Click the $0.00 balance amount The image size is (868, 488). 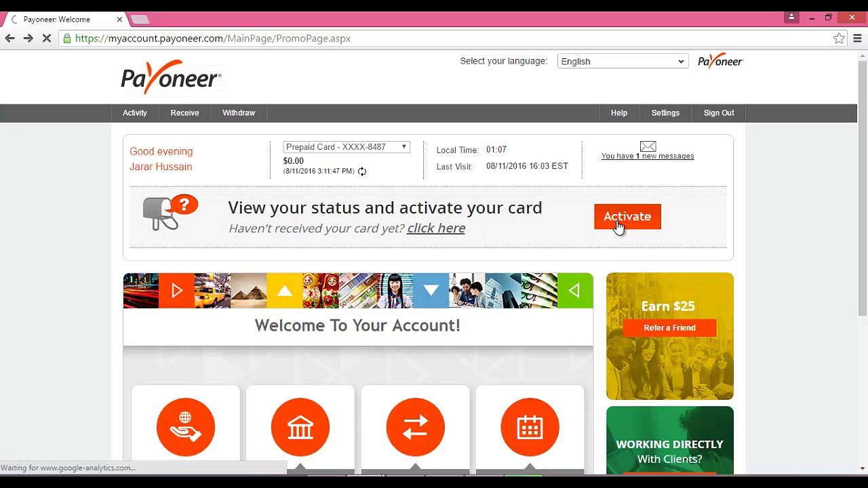[294, 161]
